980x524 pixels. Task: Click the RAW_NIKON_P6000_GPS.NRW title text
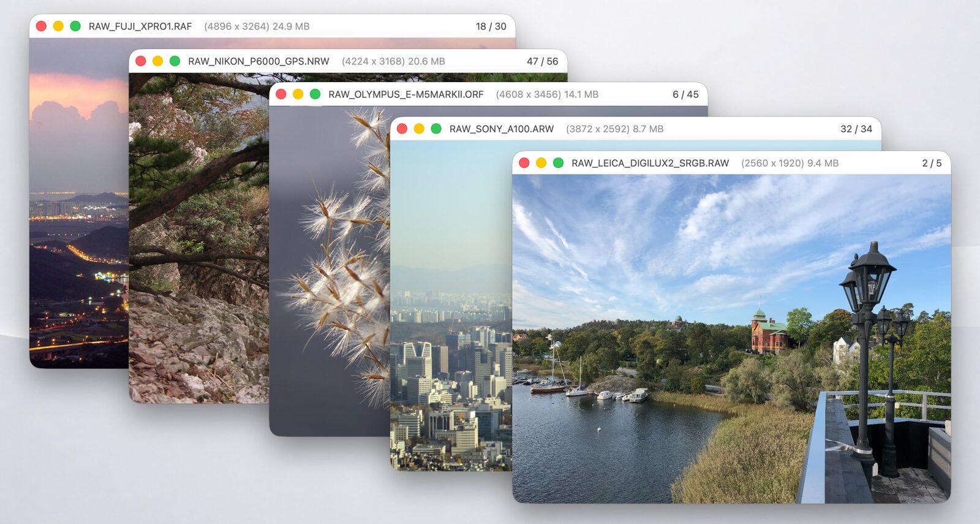click(258, 61)
